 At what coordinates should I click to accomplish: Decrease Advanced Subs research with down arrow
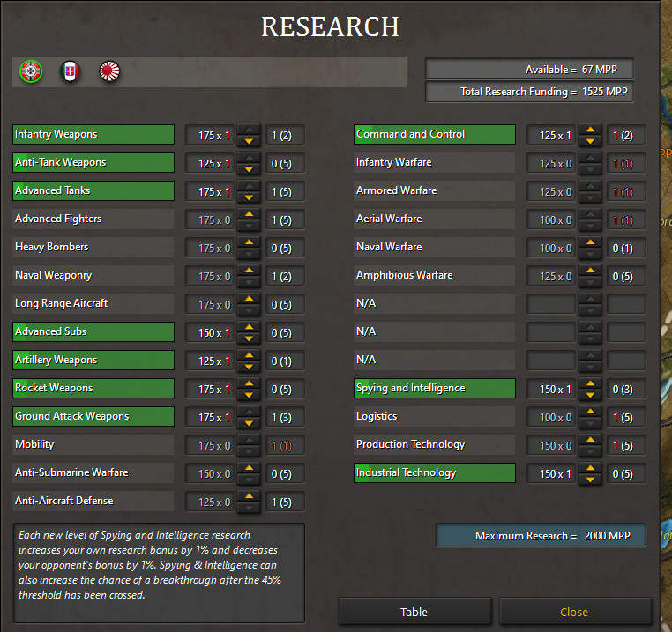point(249,338)
